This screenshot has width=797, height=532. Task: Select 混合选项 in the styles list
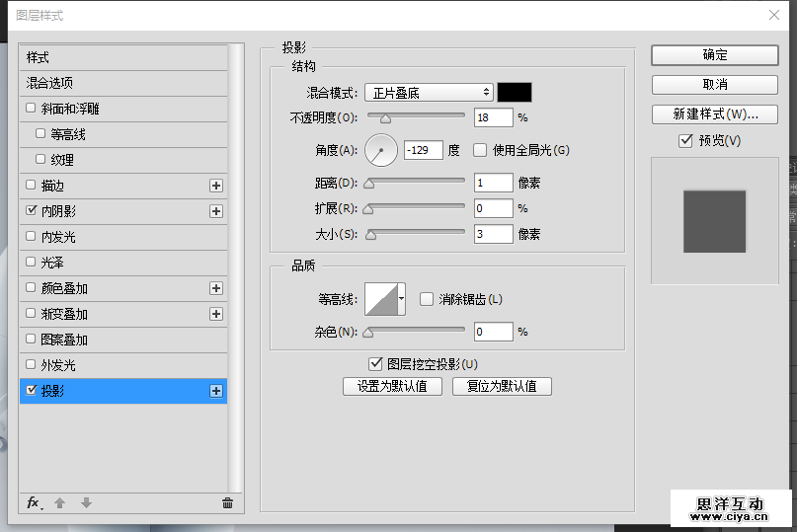[x=50, y=83]
